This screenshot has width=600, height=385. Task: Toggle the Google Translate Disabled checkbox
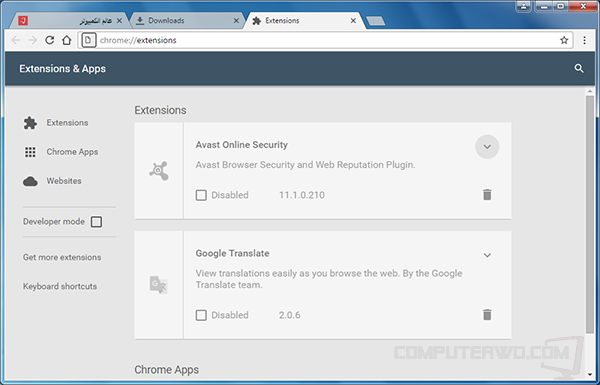tap(201, 315)
